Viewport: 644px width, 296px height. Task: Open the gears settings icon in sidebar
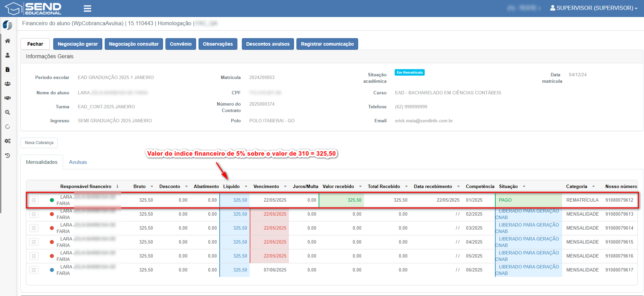[8, 141]
